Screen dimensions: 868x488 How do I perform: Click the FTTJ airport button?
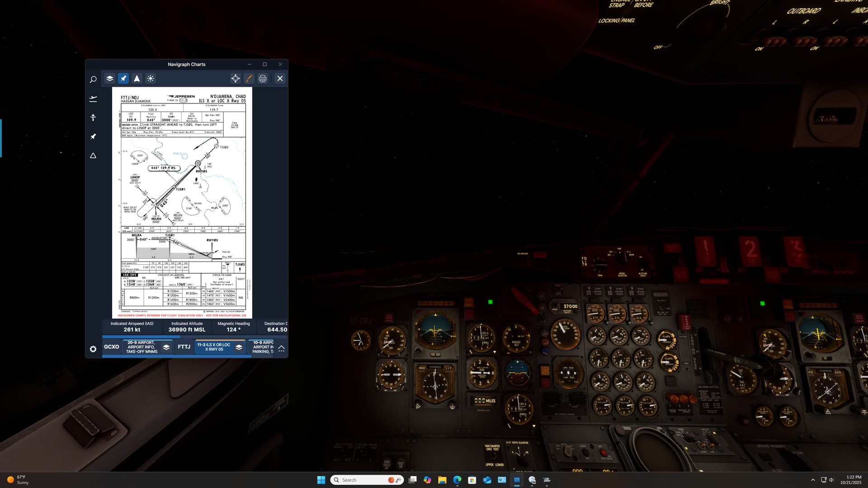(x=184, y=347)
